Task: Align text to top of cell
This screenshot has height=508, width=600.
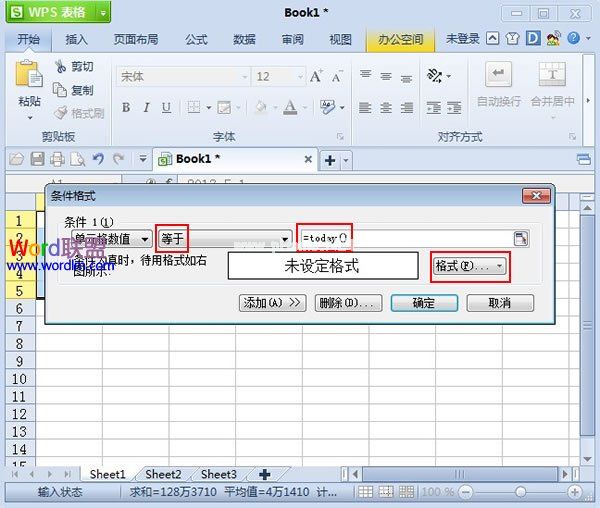Action: [x=365, y=73]
